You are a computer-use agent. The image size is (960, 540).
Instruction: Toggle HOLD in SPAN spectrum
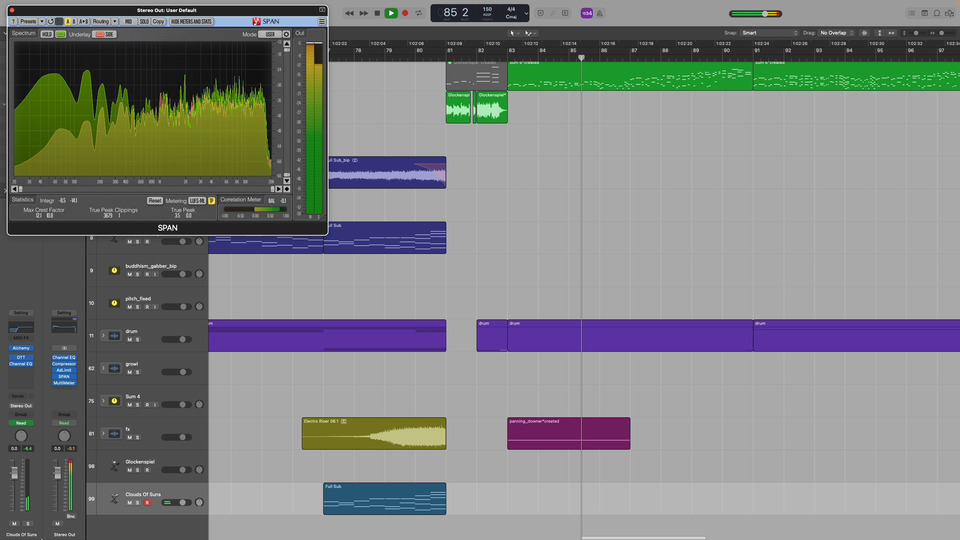tap(47, 34)
